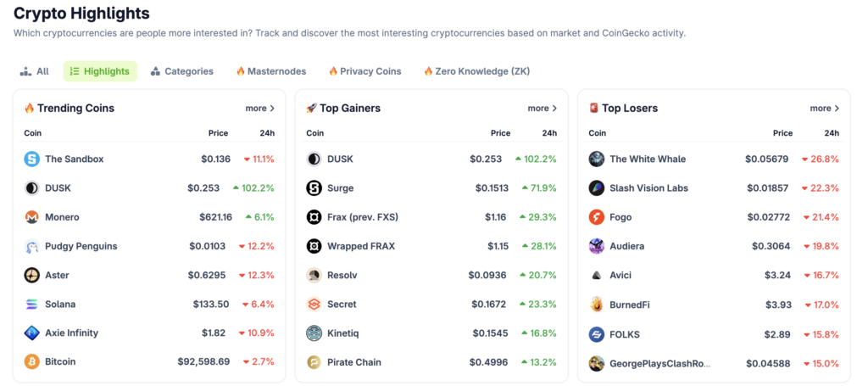Click the Masternodes tab

coord(270,71)
